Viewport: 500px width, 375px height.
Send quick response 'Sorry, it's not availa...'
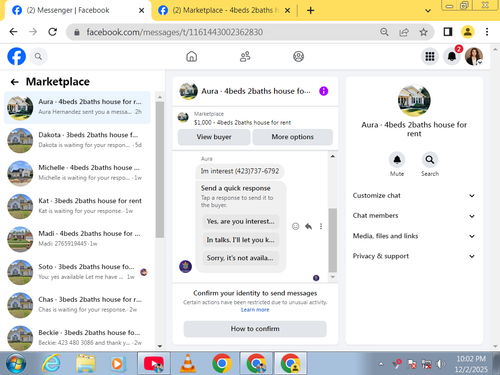point(240,258)
